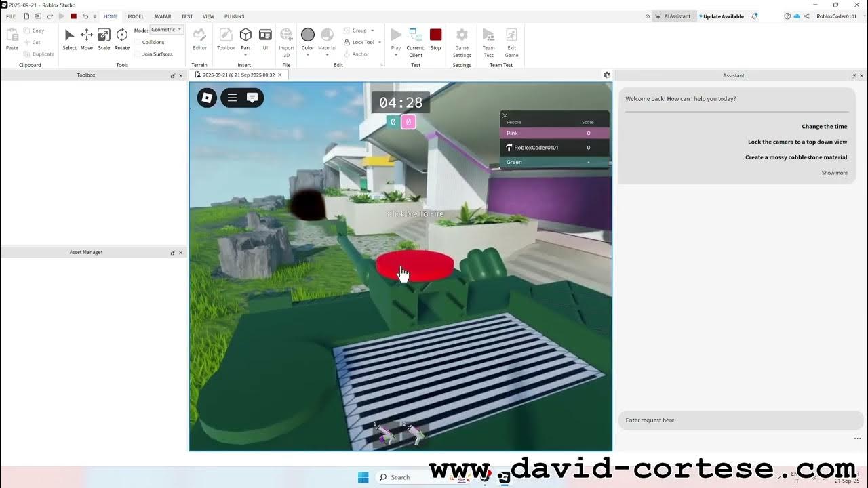Undock the Assistant panel
Screen dimensions: 868x488
point(853,75)
